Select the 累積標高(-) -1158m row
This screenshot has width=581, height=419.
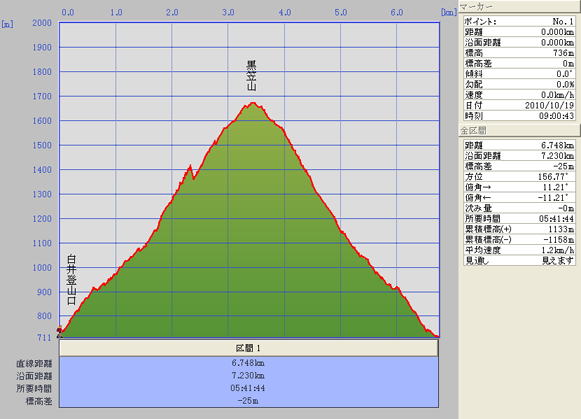519,240
